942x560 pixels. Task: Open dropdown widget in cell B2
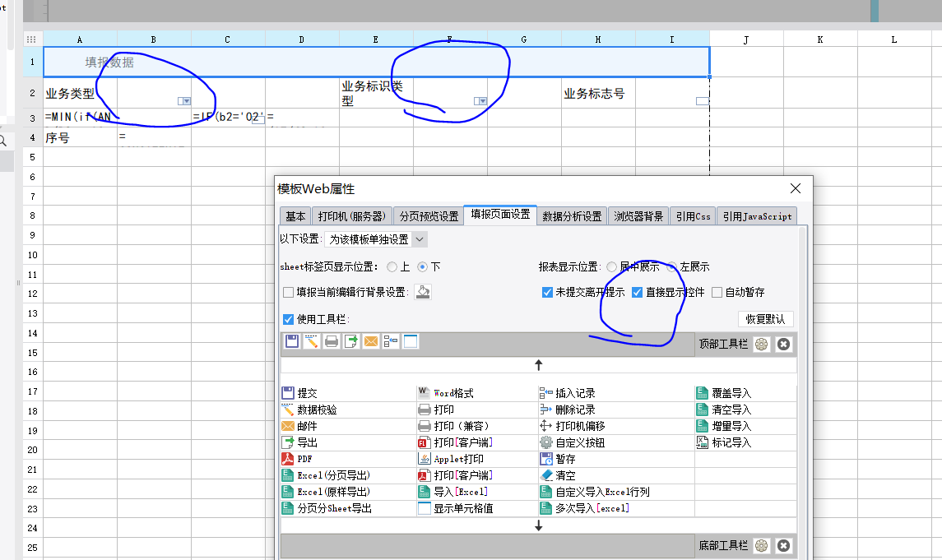pos(184,101)
